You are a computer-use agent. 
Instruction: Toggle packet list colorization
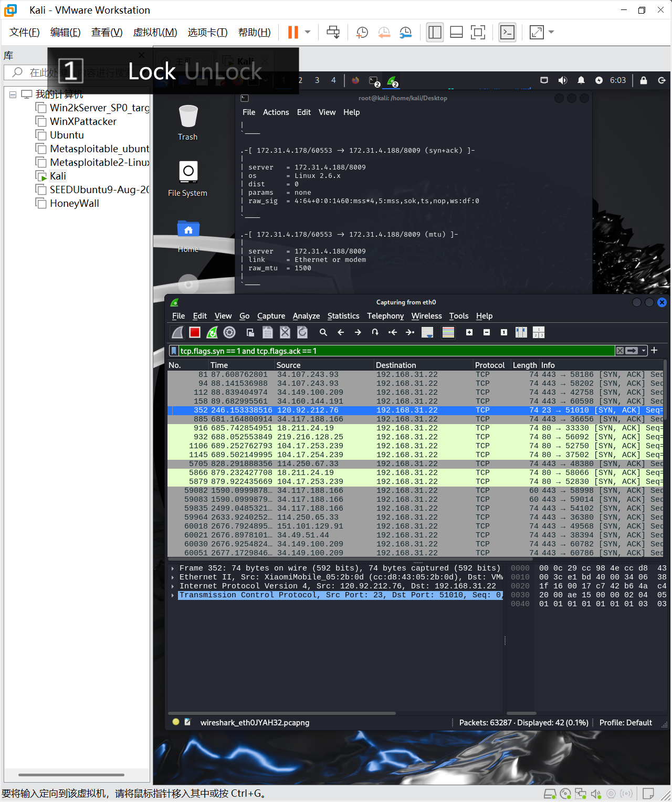coord(448,332)
